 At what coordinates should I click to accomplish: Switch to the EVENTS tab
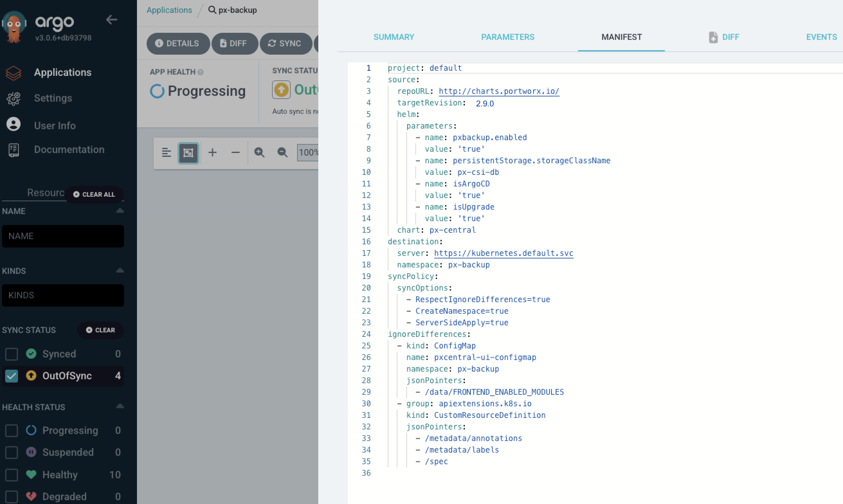point(821,37)
